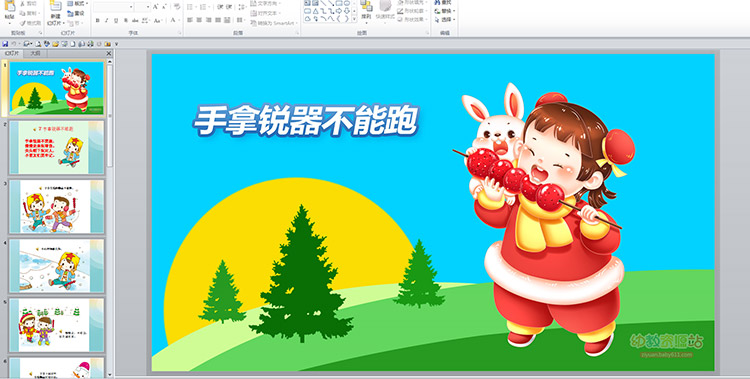Toggle strikethrough text formatting
Image resolution: width=750 pixels, height=379 pixels.
[x=135, y=20]
